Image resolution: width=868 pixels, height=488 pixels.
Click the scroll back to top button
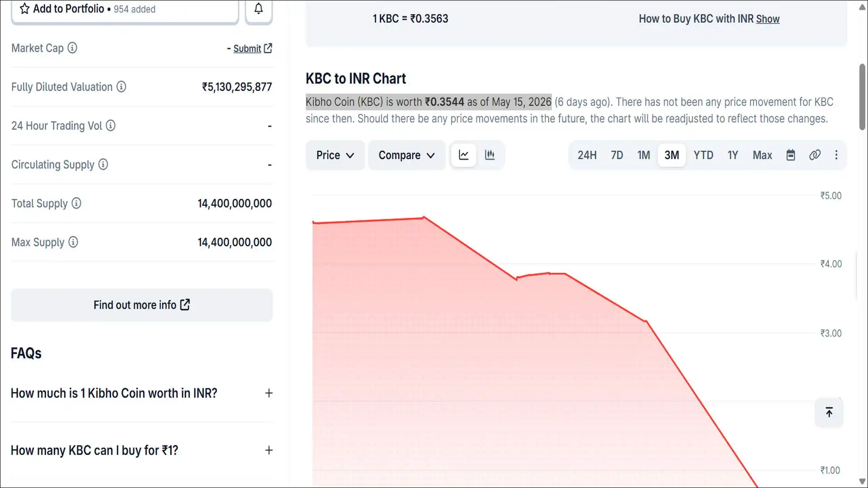click(x=829, y=412)
